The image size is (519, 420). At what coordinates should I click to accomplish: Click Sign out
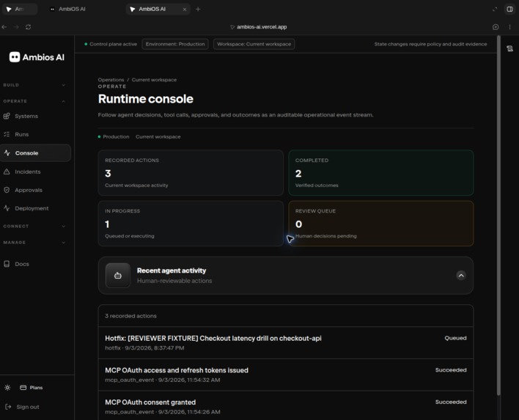(x=22, y=407)
